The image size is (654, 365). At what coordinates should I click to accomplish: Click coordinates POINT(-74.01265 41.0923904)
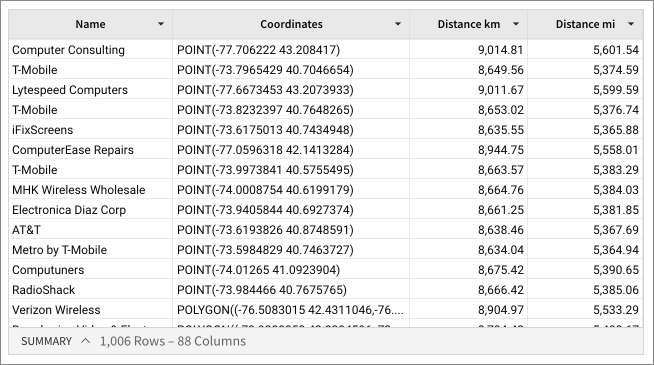(x=259, y=270)
